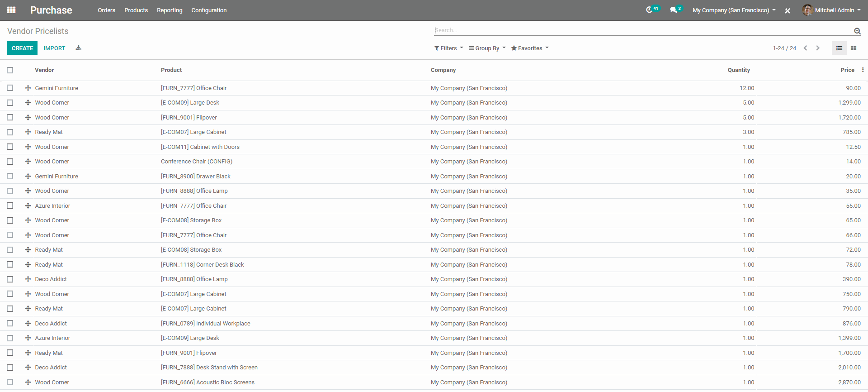
Task: Click the 1-24 / 24 pager counter
Action: click(x=784, y=48)
